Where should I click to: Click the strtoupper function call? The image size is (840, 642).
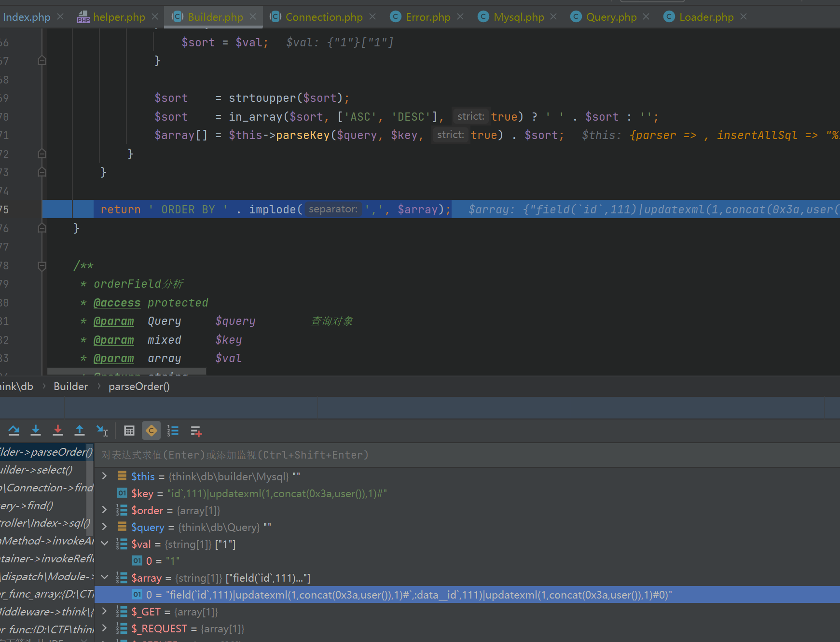[262, 98]
